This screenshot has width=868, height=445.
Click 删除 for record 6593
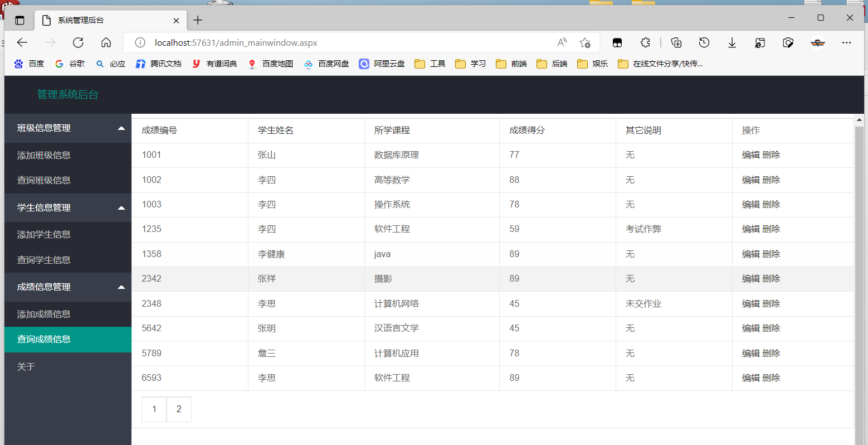click(x=771, y=378)
